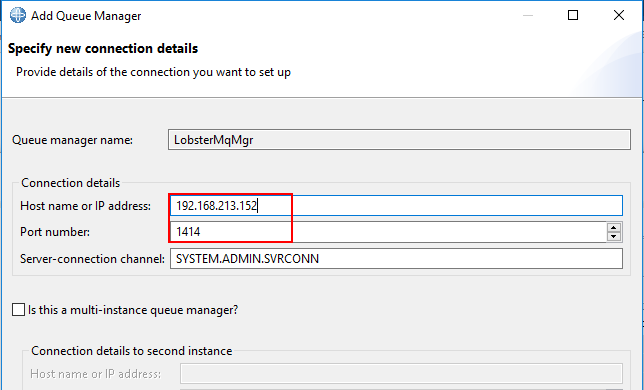
Task: Close the Add Queue Manager dialog
Action: coord(619,16)
